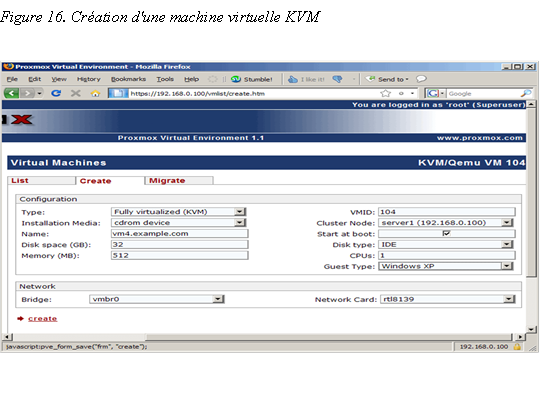Screen dimensions: 540x419
Task: Click the Google search engine icon
Action: point(433,93)
